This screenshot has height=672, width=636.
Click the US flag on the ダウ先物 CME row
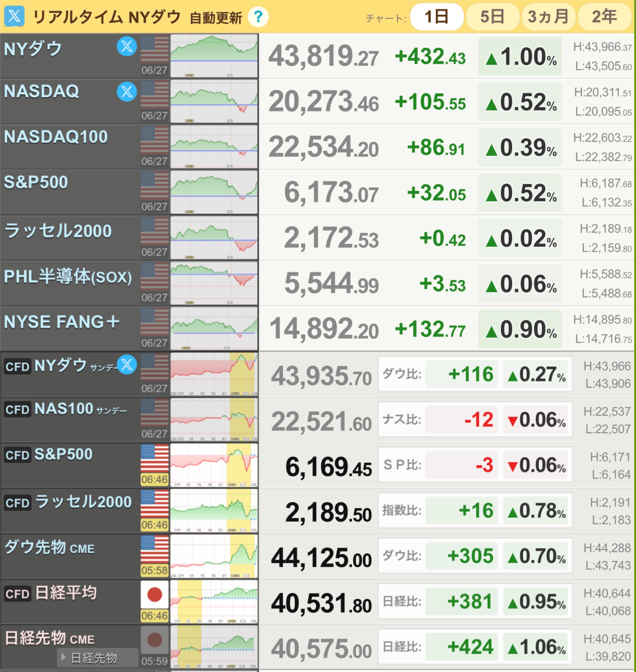tap(155, 549)
